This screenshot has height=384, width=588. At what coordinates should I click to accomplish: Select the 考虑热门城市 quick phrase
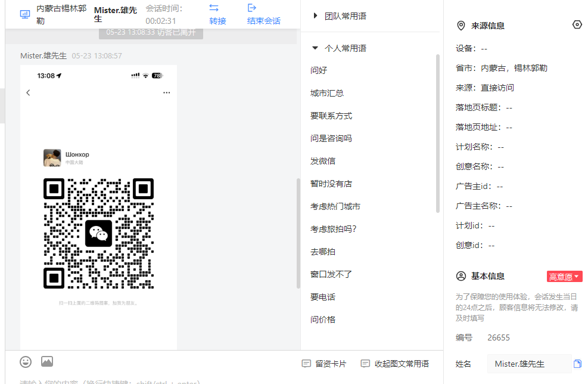tap(335, 206)
